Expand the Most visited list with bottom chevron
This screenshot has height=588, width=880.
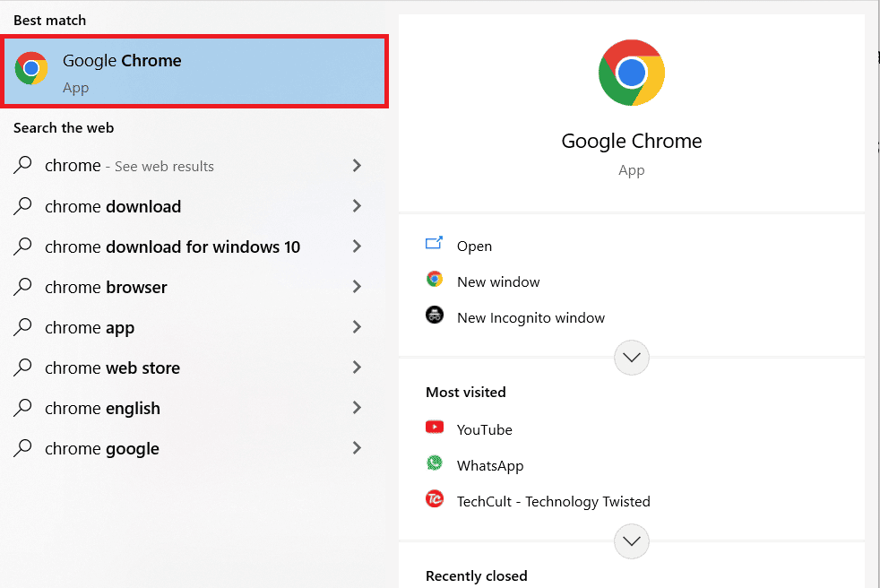pos(632,541)
